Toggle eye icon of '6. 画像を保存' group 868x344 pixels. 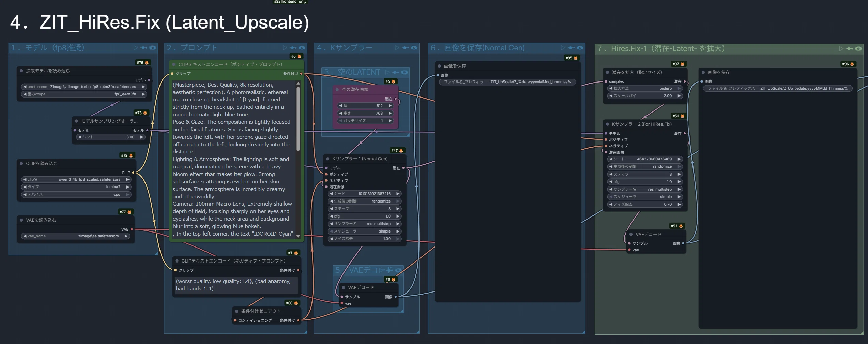(580, 48)
